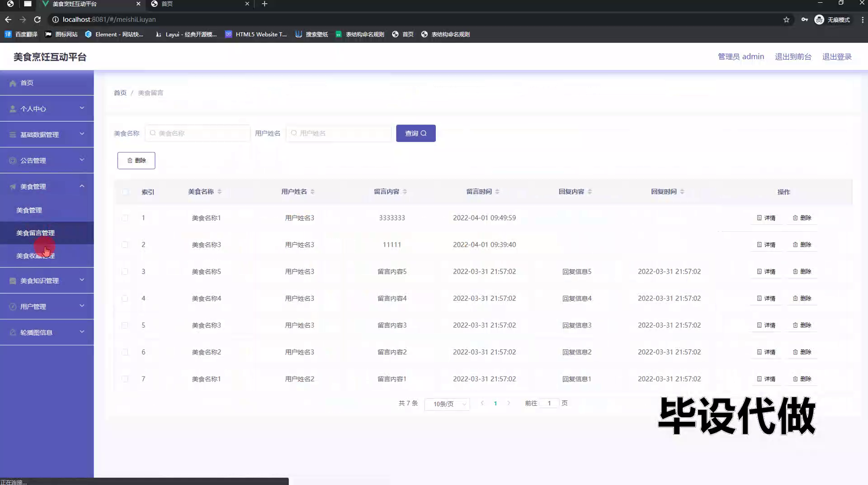Expand the 公告管理 menu chevron
Screen dimensions: 868x485
coord(82,159)
